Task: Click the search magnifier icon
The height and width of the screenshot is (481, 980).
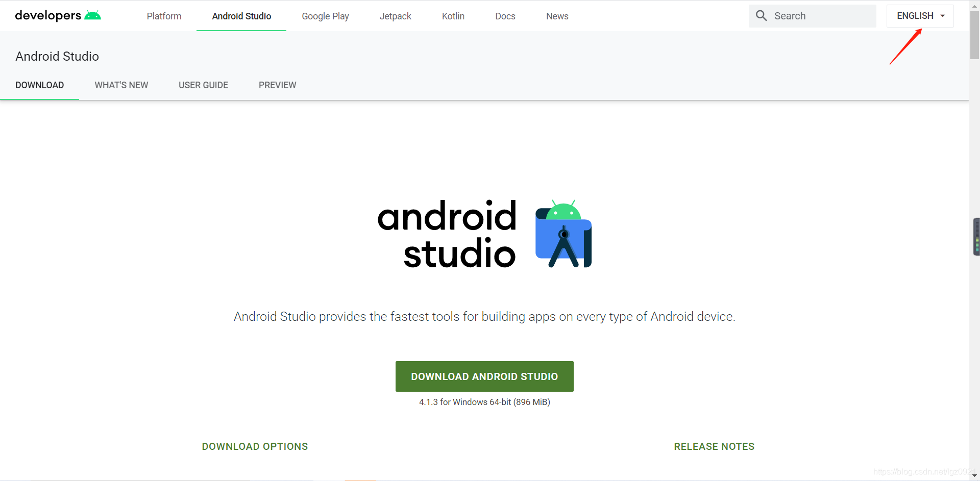Action: (x=761, y=16)
